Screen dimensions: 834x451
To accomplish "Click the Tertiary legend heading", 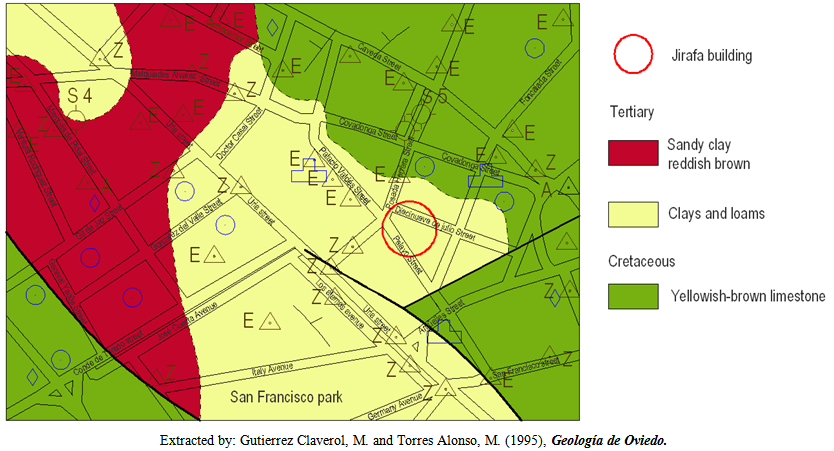I will (x=632, y=110).
